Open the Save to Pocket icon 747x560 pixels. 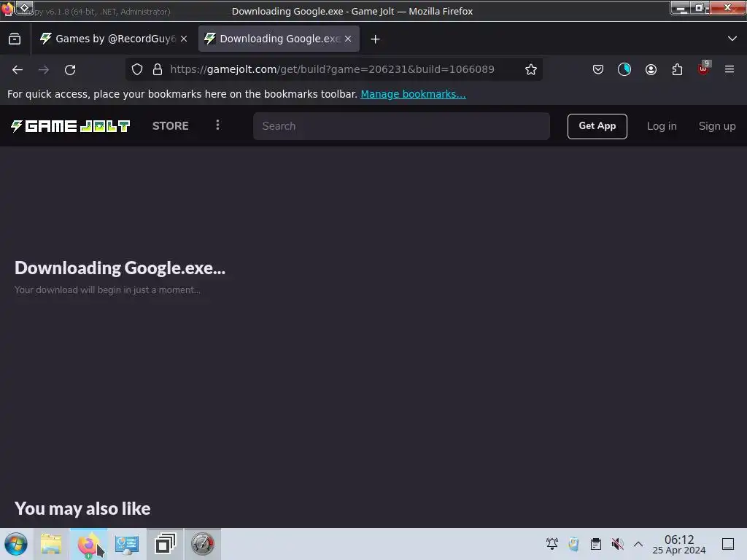[x=598, y=69]
